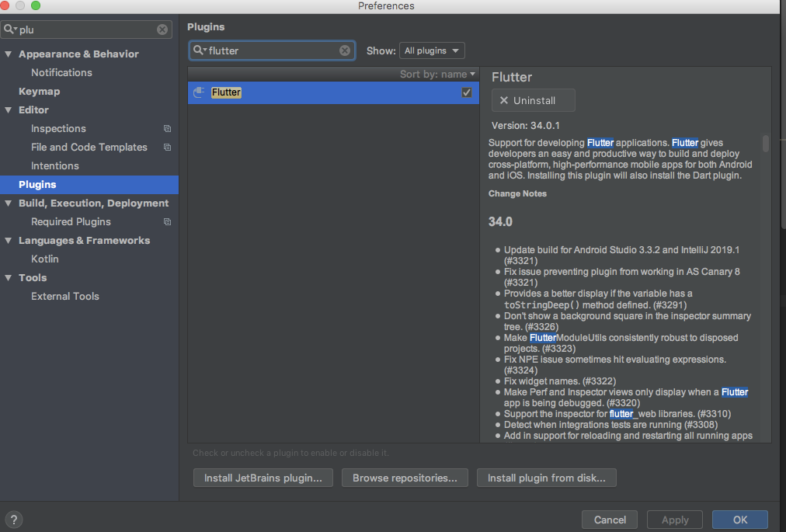Open External Tools settings
This screenshot has width=786, height=532.
click(x=65, y=297)
